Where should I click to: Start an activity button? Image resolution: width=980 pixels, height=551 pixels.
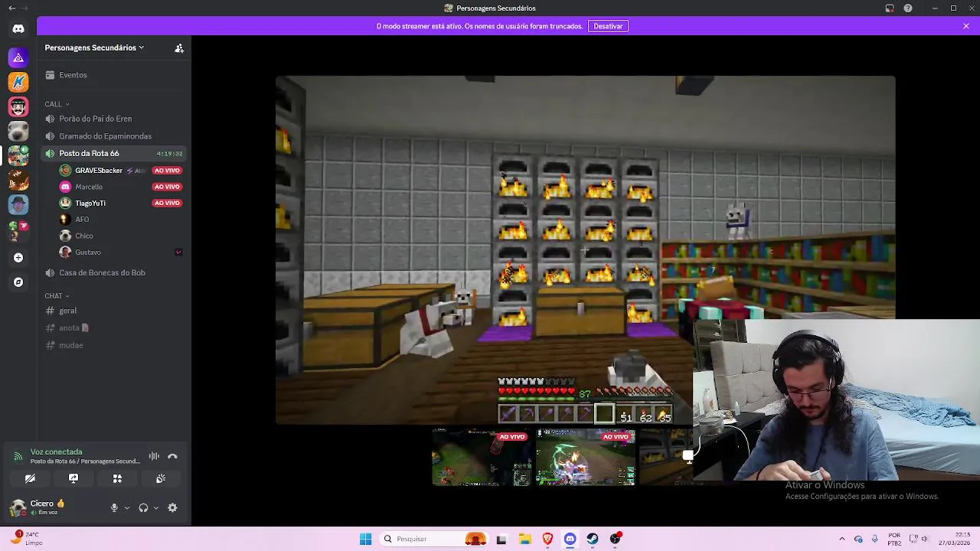117,478
